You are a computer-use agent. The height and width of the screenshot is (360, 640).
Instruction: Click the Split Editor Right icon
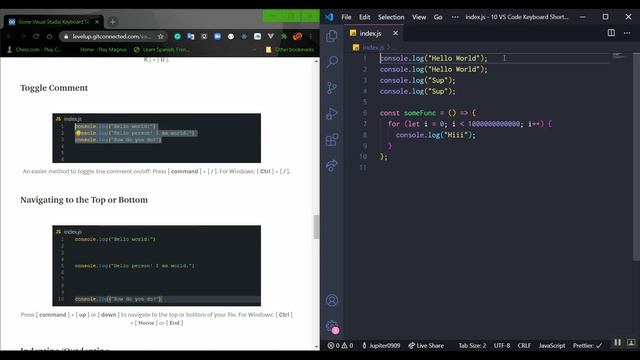[611, 33]
